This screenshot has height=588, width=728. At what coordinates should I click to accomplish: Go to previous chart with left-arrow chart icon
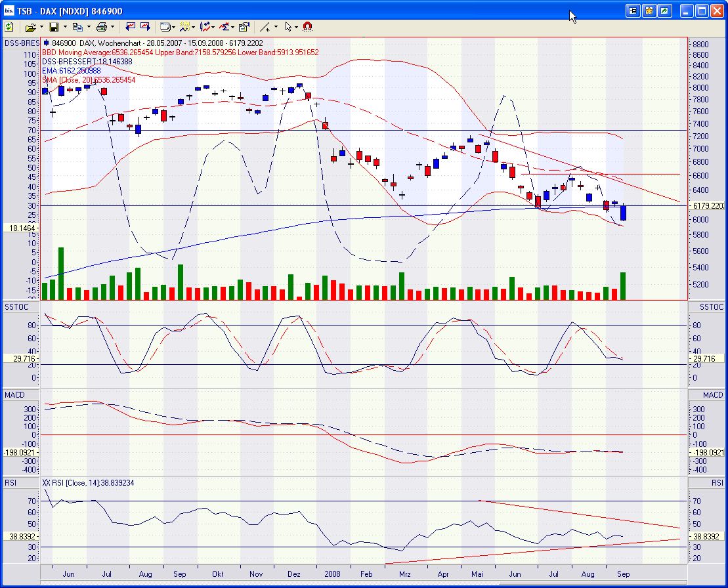[x=131, y=27]
